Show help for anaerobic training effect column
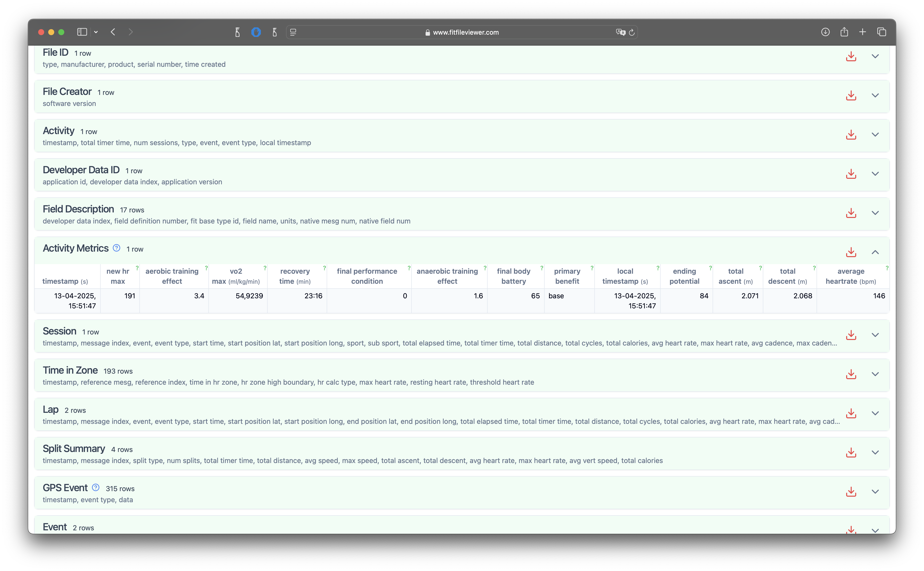Image resolution: width=924 pixels, height=571 pixels. click(485, 268)
